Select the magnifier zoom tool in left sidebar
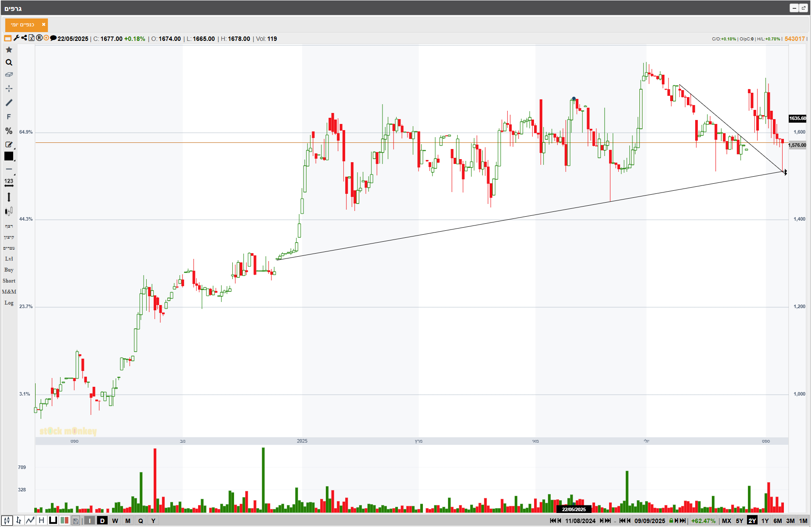 [x=9, y=62]
